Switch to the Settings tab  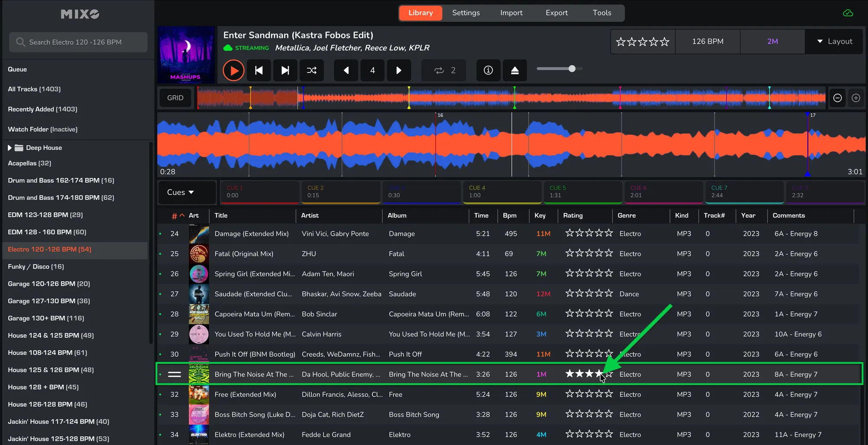pos(466,13)
